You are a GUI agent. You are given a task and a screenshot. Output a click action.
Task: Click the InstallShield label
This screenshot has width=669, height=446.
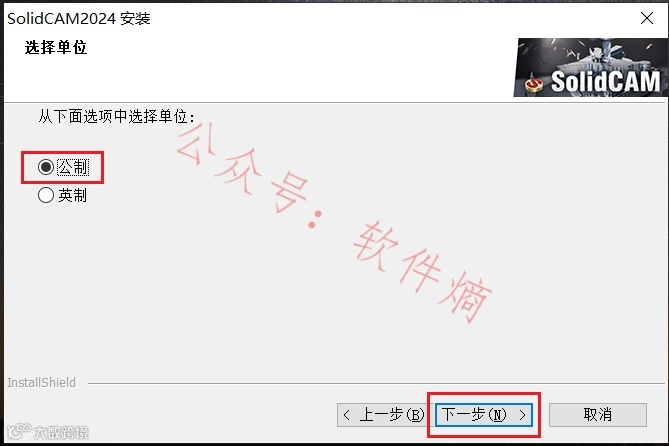(x=41, y=382)
